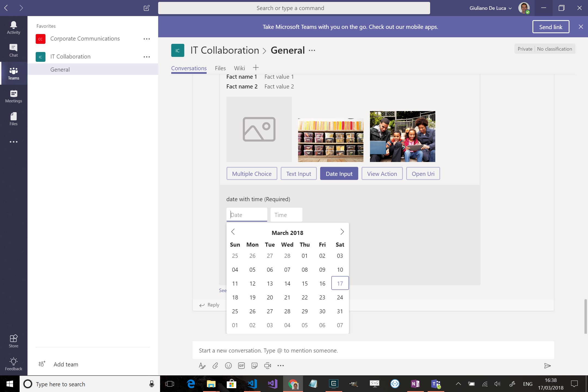Click the emoji icon in compose toolbar

click(x=228, y=366)
